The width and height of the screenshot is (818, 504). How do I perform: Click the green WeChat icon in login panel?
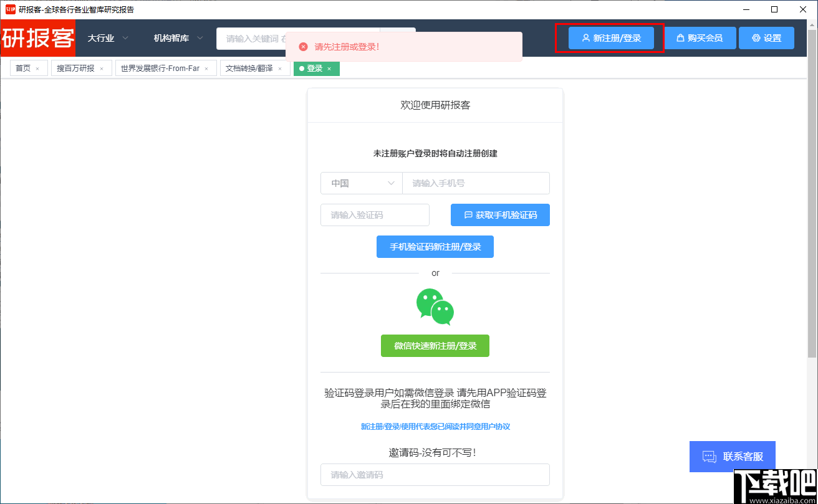tap(435, 307)
